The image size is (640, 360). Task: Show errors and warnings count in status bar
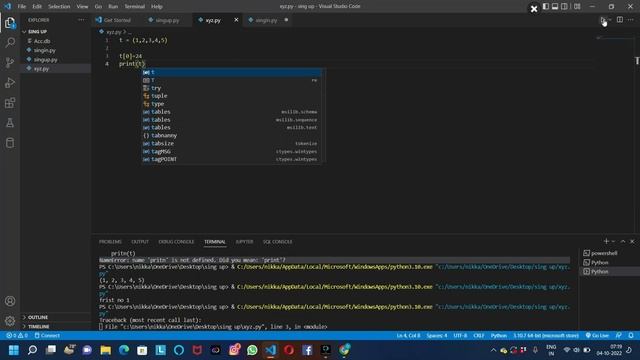coord(17,336)
